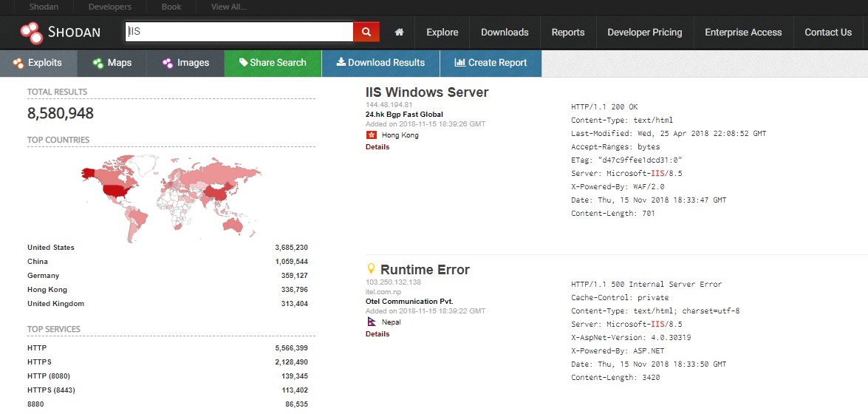Select the Shodan top bar tab
The height and width of the screenshot is (414, 868).
(x=44, y=7)
